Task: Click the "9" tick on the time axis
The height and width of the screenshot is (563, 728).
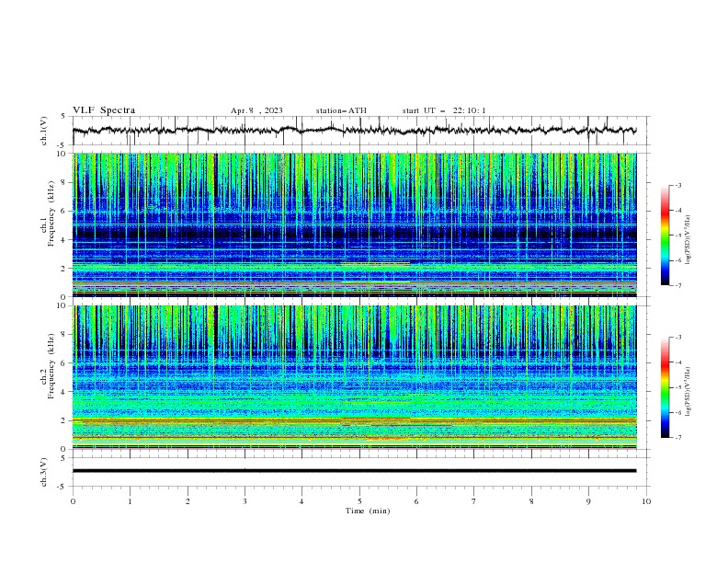Action: [588, 501]
